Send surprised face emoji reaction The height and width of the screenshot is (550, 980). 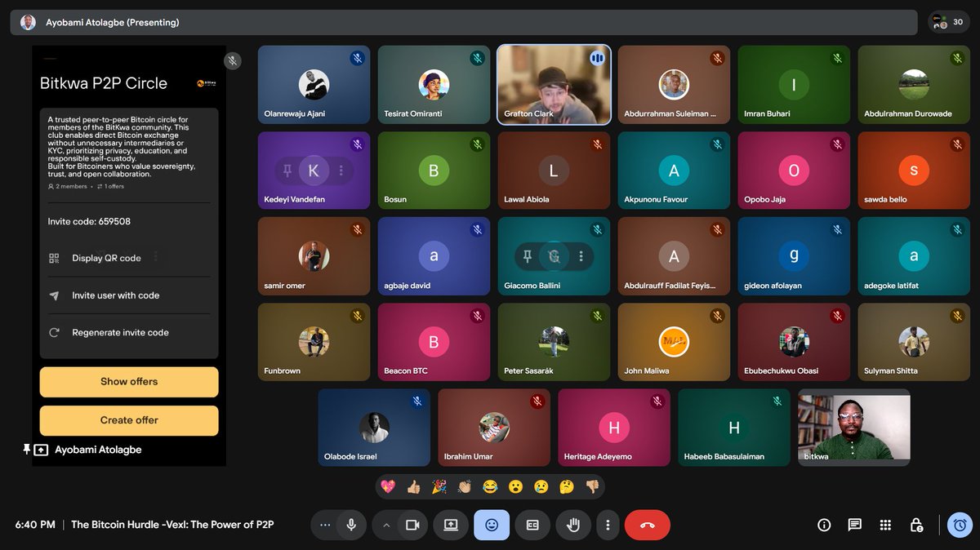point(515,486)
